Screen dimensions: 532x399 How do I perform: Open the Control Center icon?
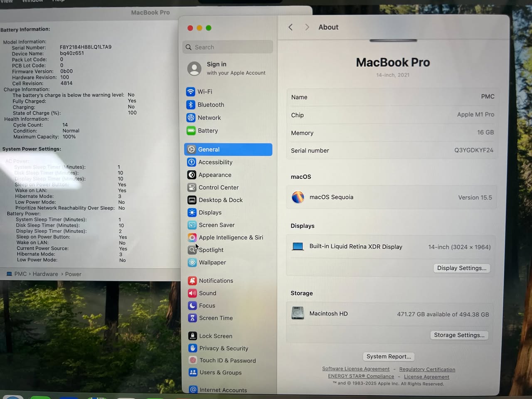[x=192, y=187]
